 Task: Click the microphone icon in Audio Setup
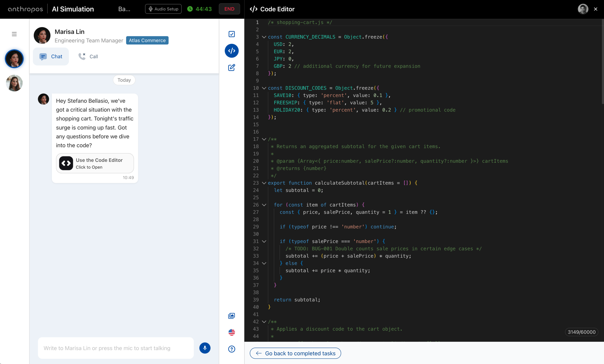coord(151,9)
